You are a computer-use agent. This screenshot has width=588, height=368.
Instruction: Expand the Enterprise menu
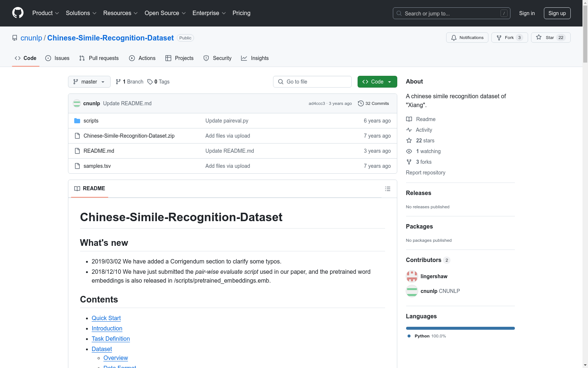(209, 13)
